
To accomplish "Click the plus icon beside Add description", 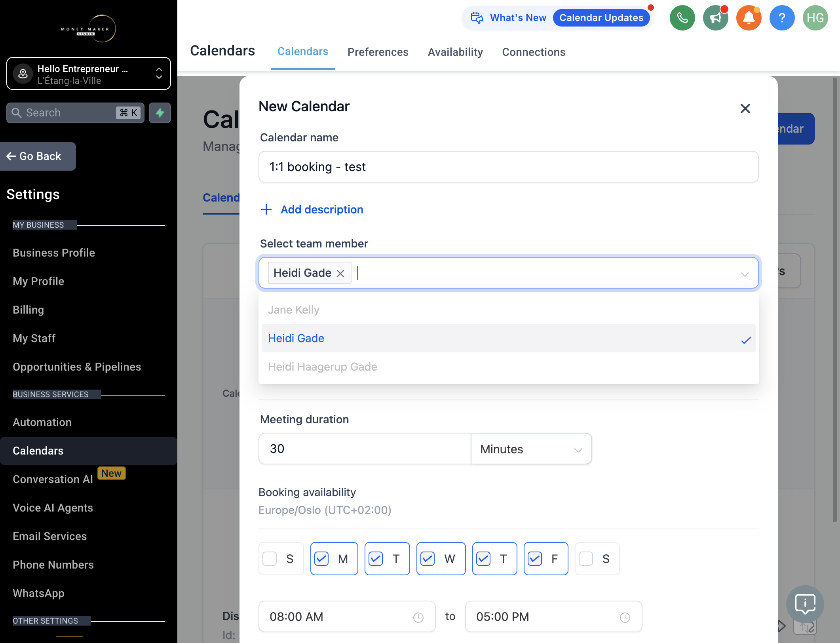I will [x=266, y=209].
